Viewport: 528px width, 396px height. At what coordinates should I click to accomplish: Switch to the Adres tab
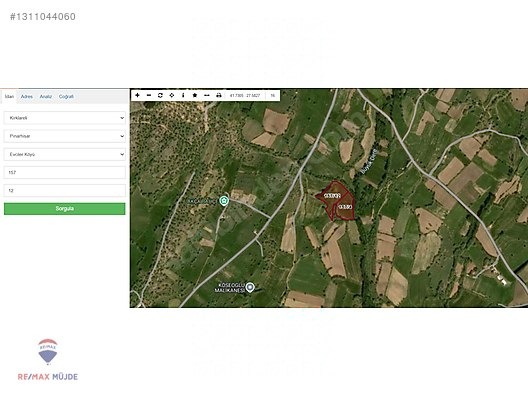(27, 97)
